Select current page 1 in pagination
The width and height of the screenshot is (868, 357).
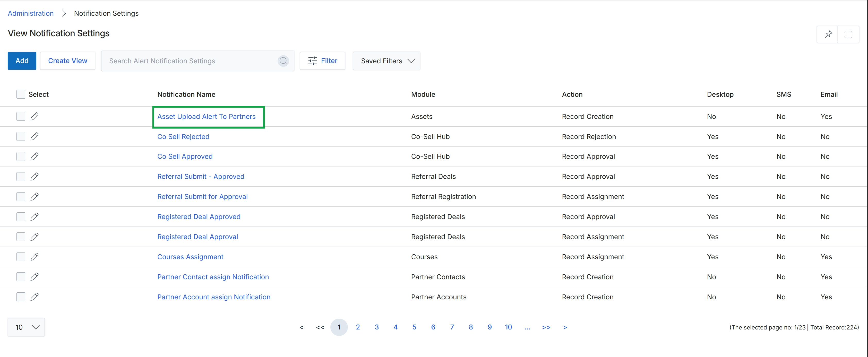[x=339, y=327]
